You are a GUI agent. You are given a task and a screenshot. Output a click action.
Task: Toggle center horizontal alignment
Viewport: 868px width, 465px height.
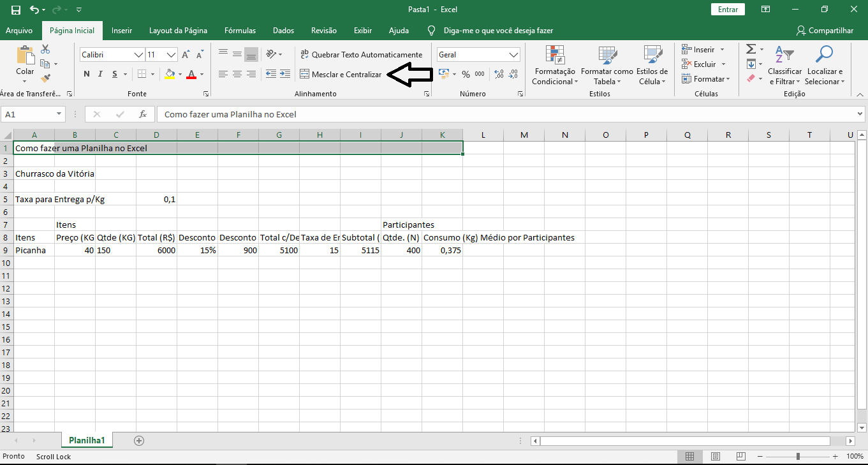[x=237, y=75]
